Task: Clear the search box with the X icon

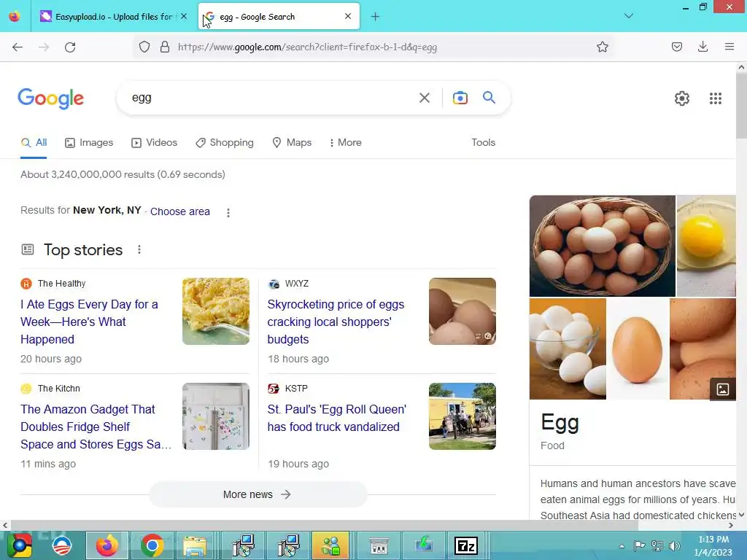Action: pos(425,98)
